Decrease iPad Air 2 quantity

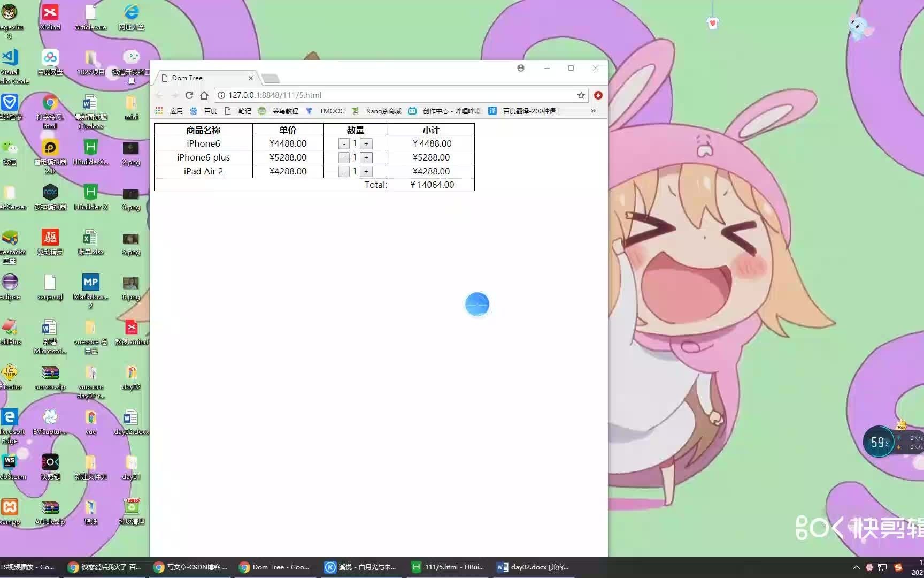coord(344,172)
